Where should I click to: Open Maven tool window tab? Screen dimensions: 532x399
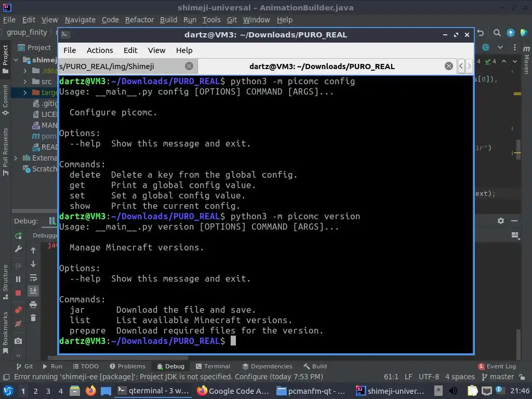526,60
